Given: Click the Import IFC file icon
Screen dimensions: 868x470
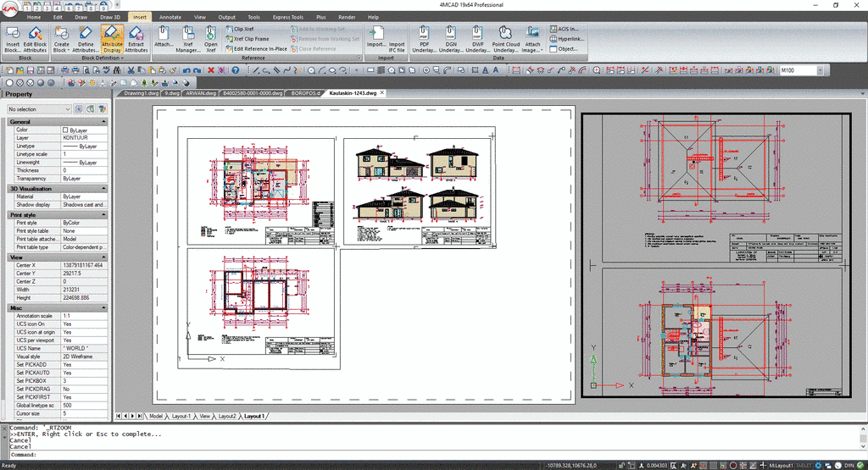Looking at the screenshot, I should pyautogui.click(x=397, y=39).
